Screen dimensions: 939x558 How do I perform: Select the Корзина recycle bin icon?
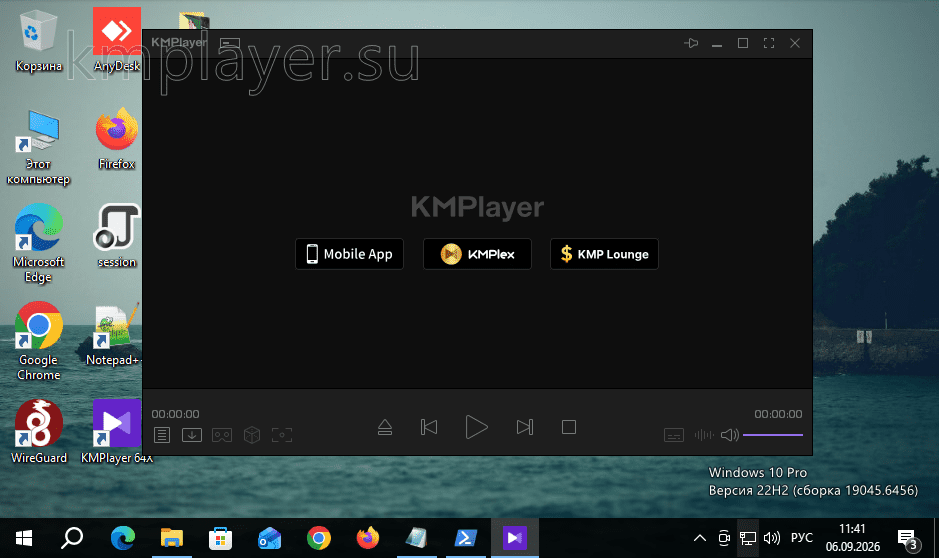(38, 42)
